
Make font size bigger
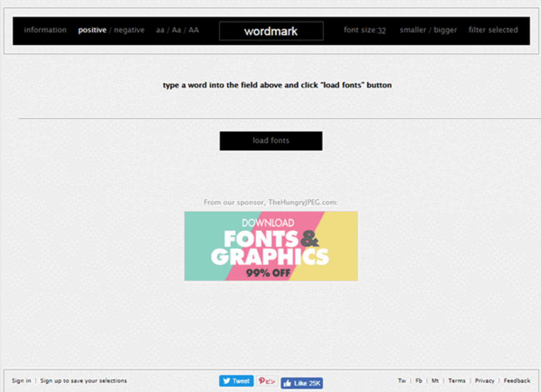click(x=445, y=30)
